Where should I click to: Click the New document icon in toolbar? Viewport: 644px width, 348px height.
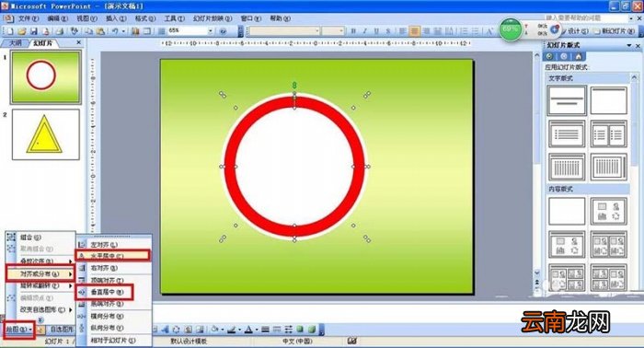tap(9, 31)
